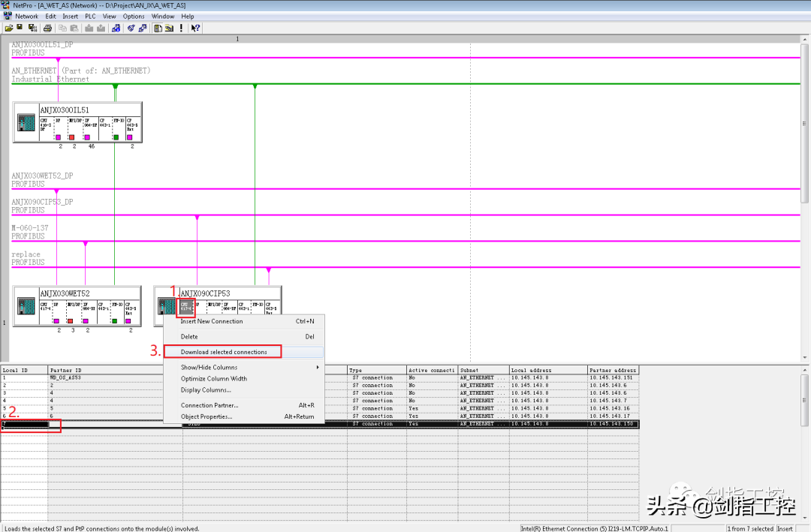Choose Download selected connections
811x532 pixels.
[x=224, y=352]
